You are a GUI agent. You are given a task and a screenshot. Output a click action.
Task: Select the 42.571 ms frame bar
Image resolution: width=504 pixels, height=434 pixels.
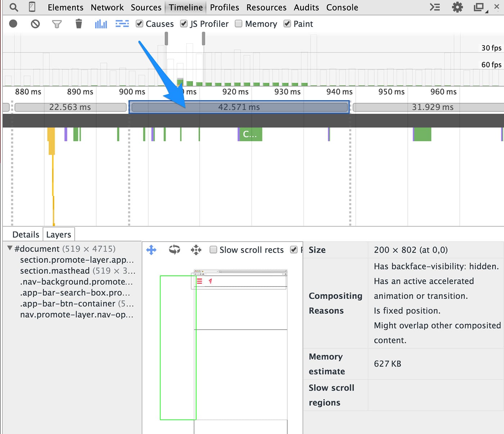click(x=239, y=107)
